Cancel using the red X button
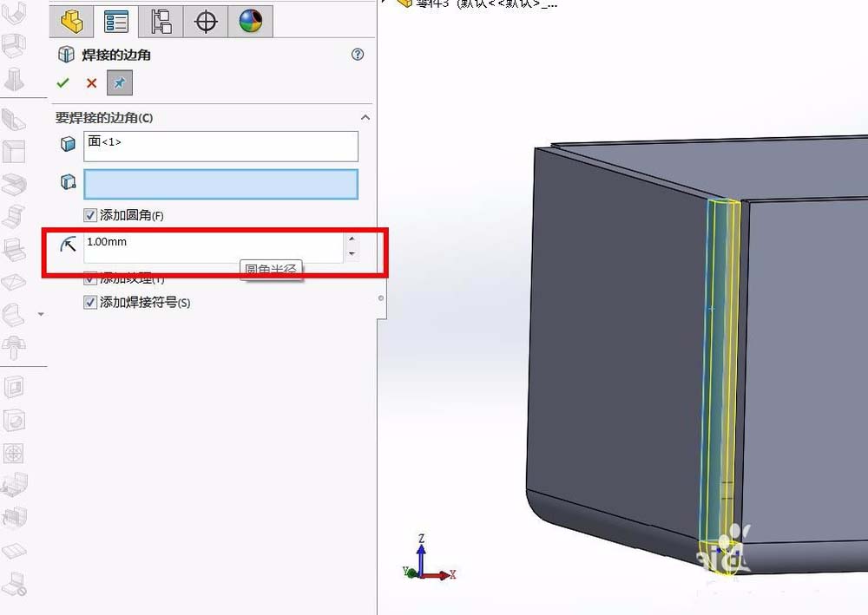Screen dimensions: 868x615 (91, 83)
